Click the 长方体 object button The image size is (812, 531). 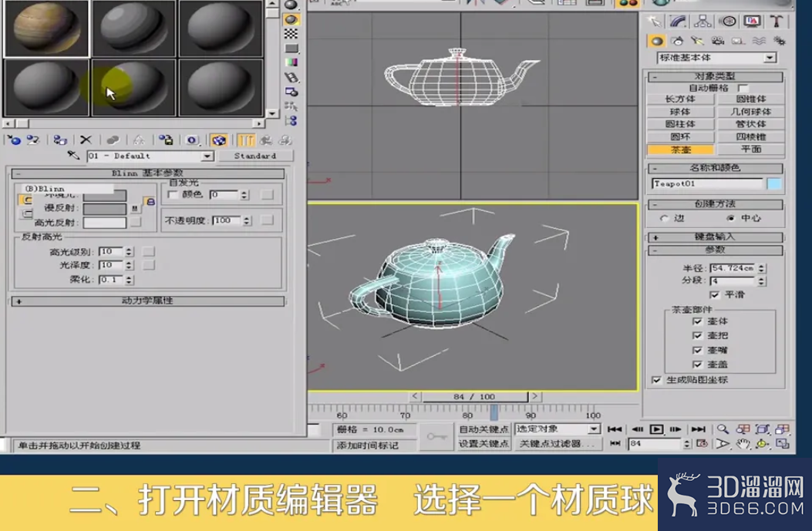pyautogui.click(x=680, y=99)
